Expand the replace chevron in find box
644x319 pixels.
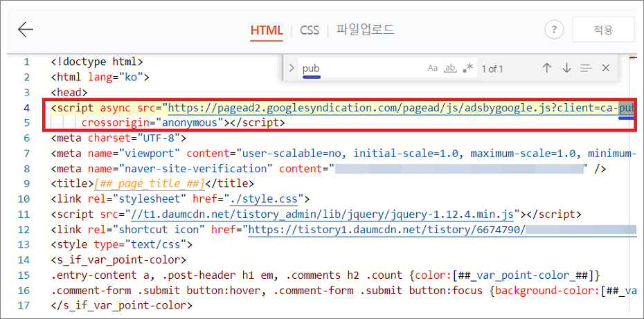pos(292,68)
